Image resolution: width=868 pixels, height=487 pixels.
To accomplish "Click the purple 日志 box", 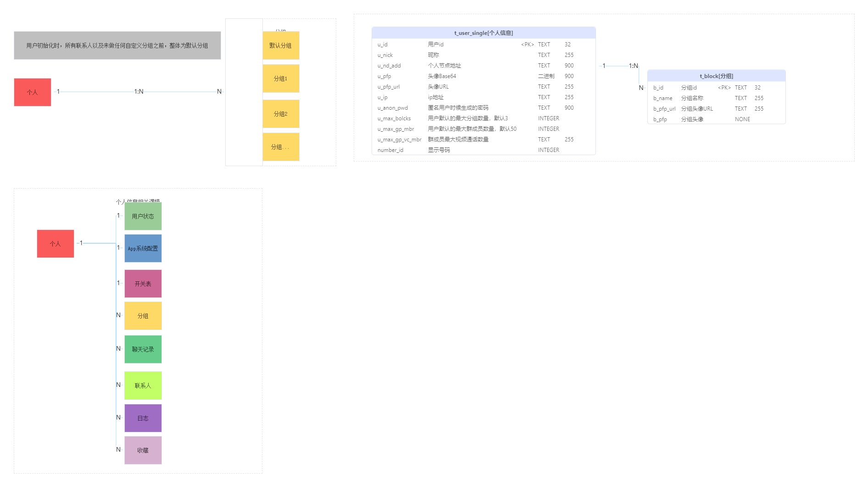I will point(143,418).
